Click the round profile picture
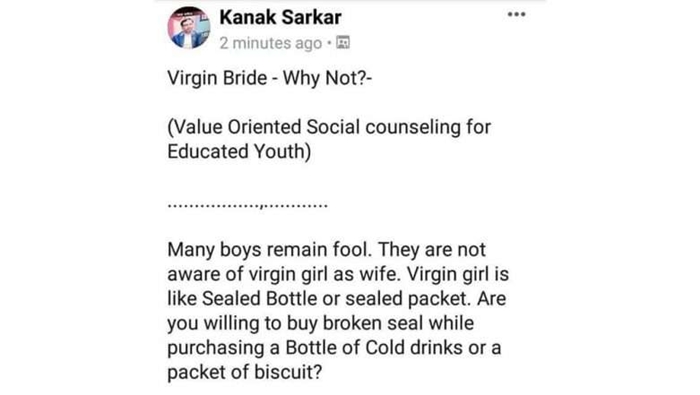Screen dimensions: 700x395 pos(188,28)
